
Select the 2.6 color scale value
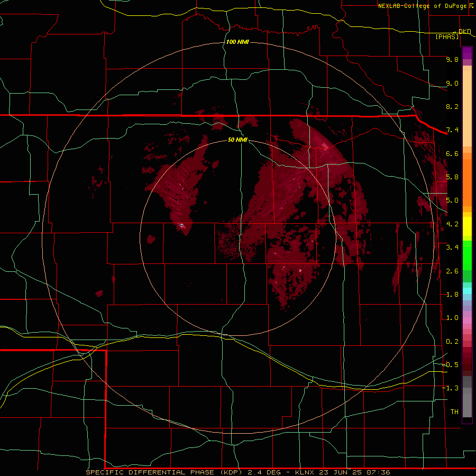[x=452, y=271]
